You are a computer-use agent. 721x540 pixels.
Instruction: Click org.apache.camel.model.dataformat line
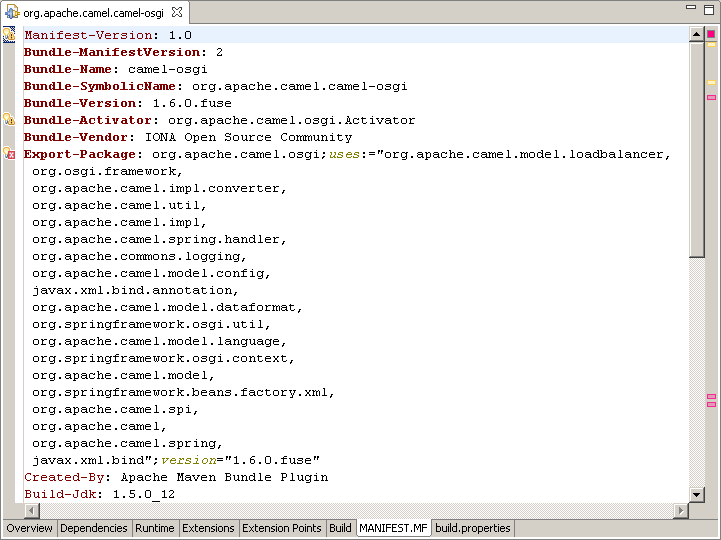tap(167, 307)
